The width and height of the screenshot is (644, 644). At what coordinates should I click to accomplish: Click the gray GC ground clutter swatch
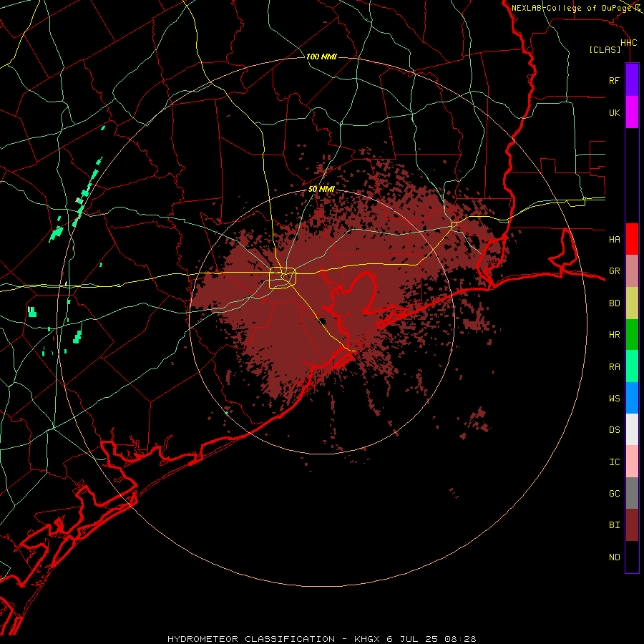coord(632,493)
